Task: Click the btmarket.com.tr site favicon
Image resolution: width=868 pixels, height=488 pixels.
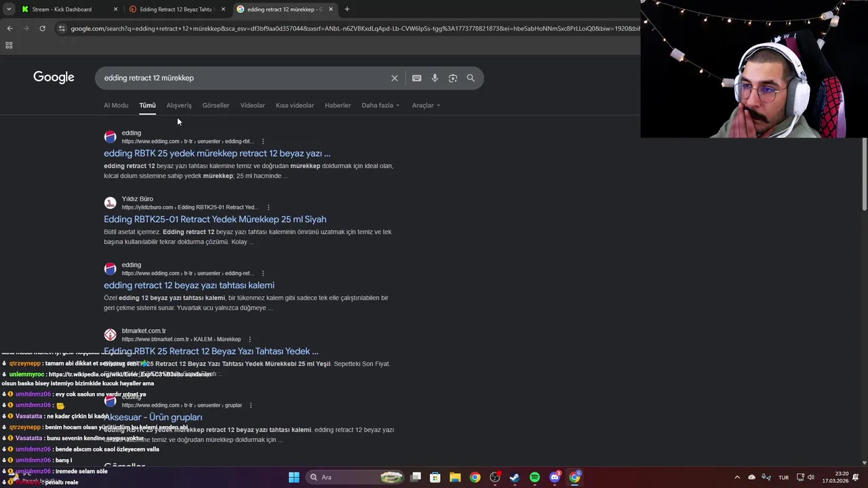Action: tap(110, 335)
